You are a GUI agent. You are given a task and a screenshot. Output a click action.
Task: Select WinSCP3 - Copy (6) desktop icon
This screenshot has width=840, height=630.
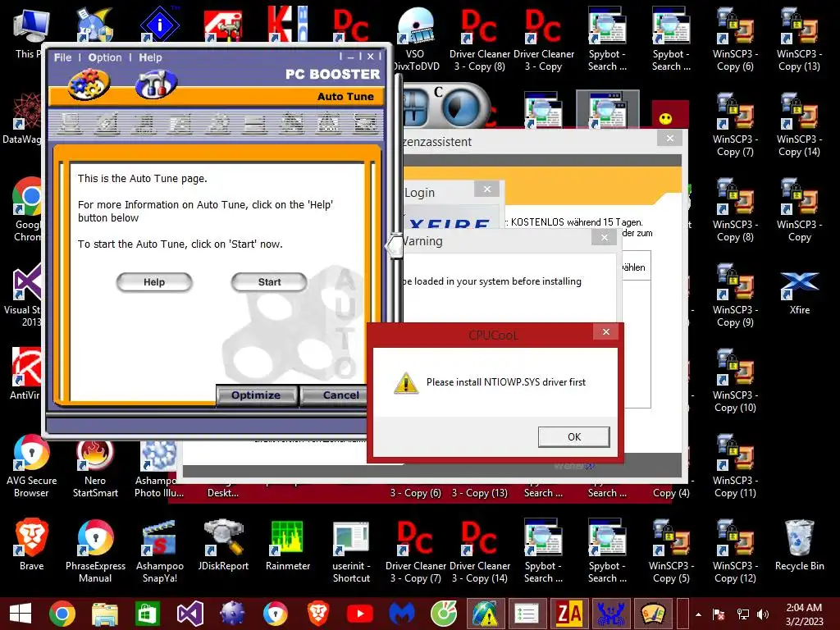(x=735, y=39)
